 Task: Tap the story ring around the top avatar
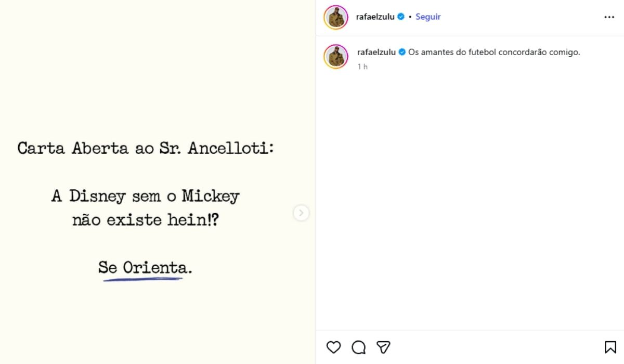pyautogui.click(x=335, y=16)
